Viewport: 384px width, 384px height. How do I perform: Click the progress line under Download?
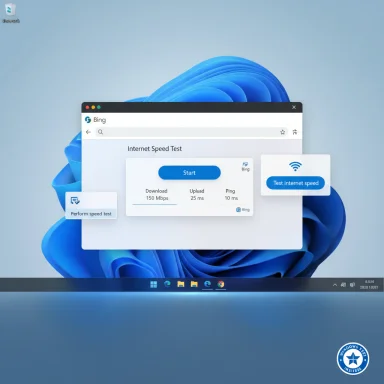point(155,204)
